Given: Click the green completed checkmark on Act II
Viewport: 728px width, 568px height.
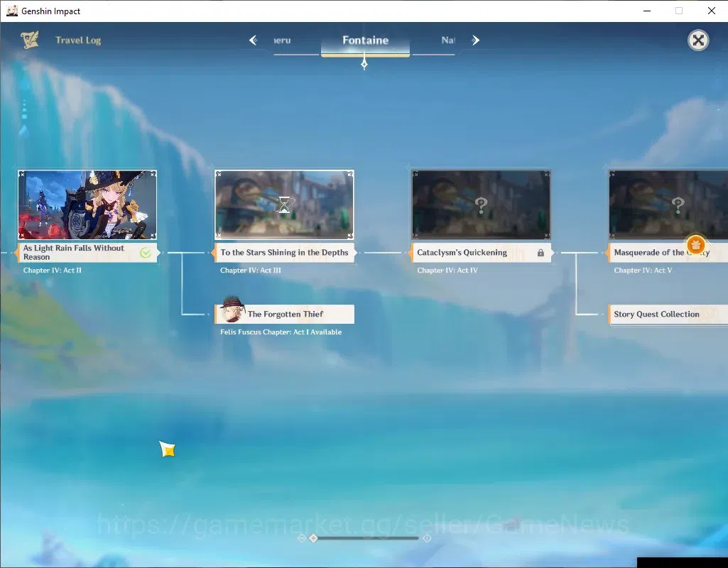Looking at the screenshot, I should click(146, 253).
